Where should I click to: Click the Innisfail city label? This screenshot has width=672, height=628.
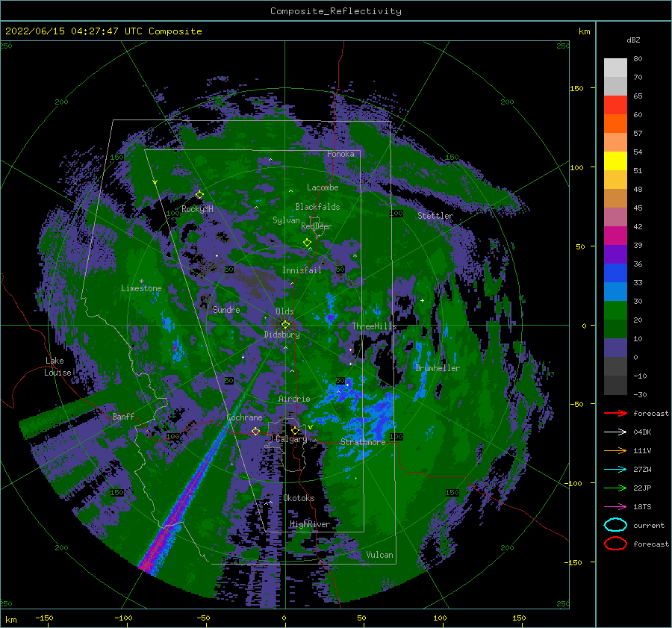pos(302,270)
